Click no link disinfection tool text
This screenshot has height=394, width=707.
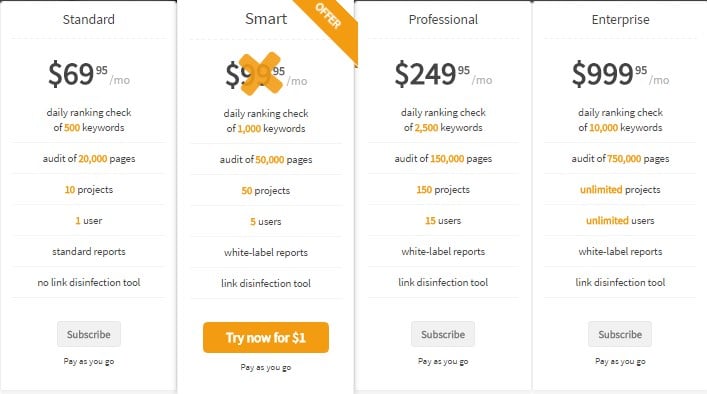click(89, 283)
